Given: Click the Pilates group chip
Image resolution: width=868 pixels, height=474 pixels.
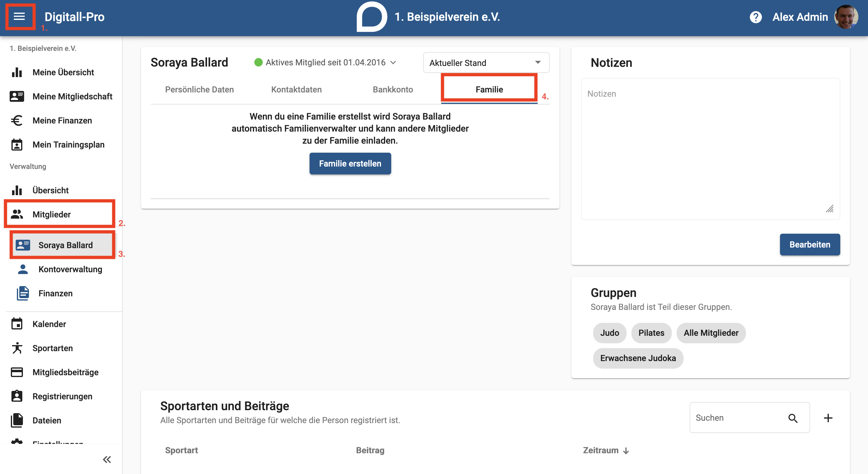Looking at the screenshot, I should point(651,332).
